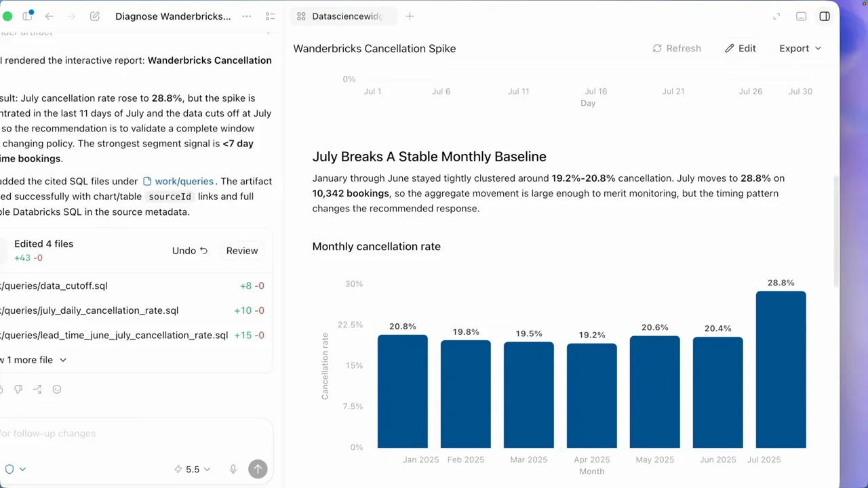Go forward with the right arrow
Screen dimensions: 868x488
click(71, 16)
